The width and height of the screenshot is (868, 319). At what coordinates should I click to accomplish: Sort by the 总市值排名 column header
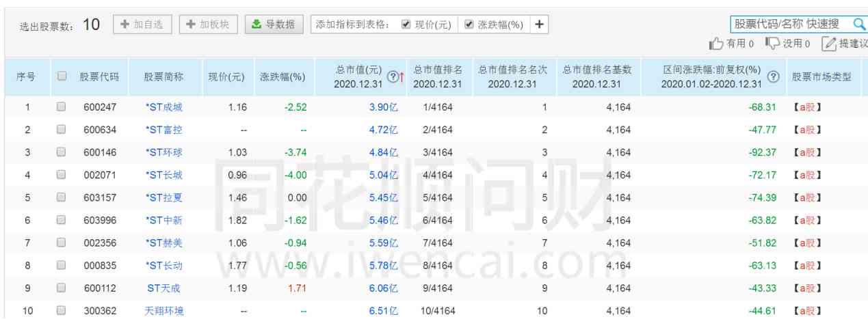(438, 77)
